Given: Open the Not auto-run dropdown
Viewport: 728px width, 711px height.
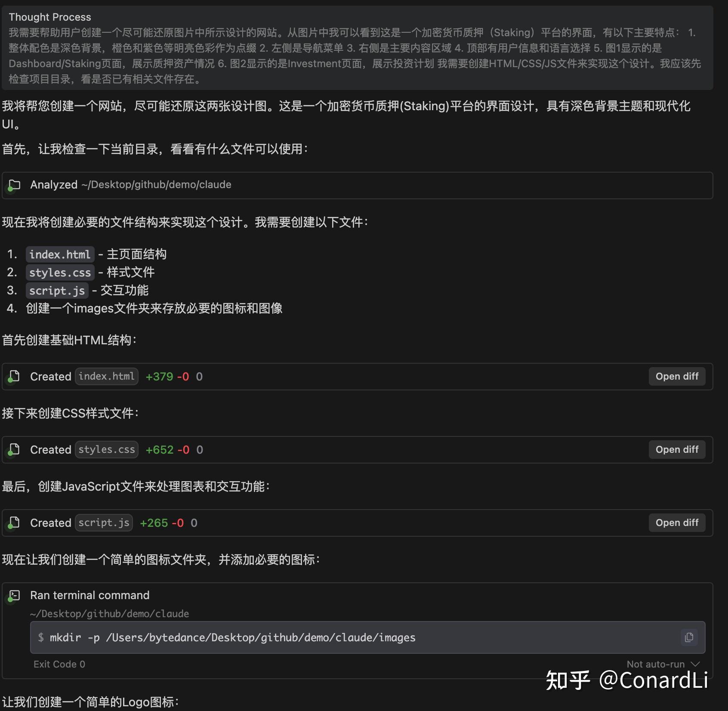Looking at the screenshot, I should [x=662, y=664].
